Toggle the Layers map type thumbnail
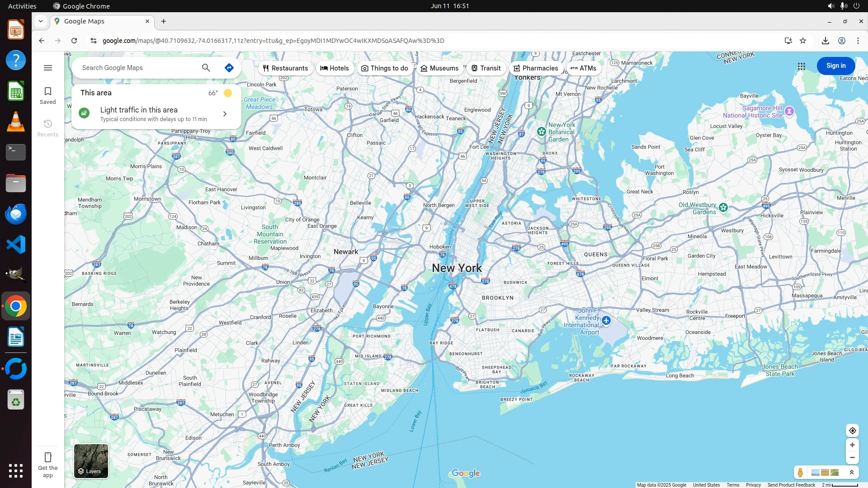Image resolution: width=868 pixels, height=488 pixels. point(91,461)
